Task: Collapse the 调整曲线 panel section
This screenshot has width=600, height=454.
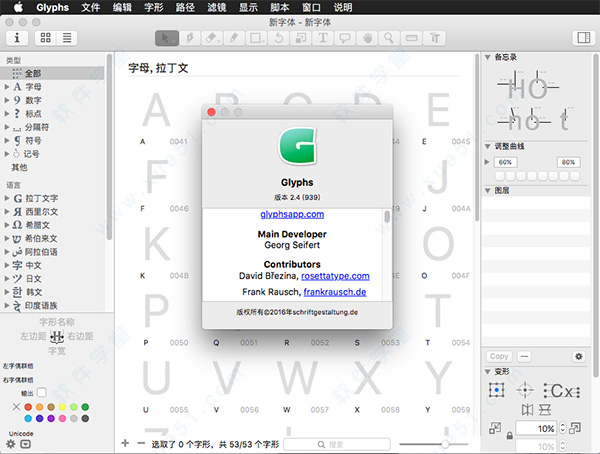Action: pos(488,146)
